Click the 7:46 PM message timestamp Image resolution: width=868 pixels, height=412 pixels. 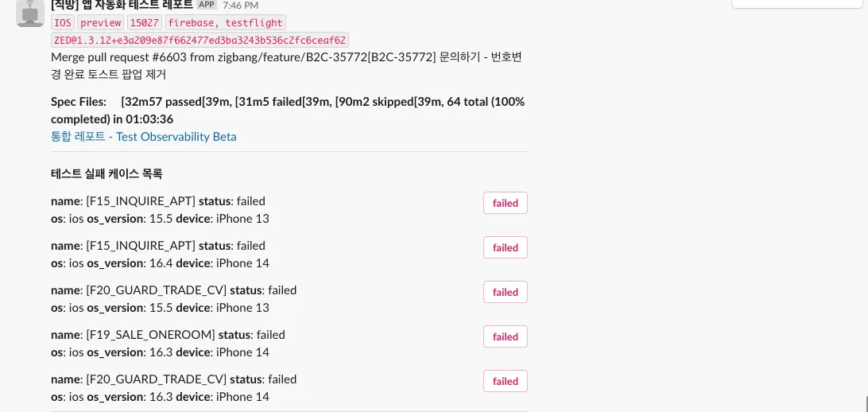[240, 6]
